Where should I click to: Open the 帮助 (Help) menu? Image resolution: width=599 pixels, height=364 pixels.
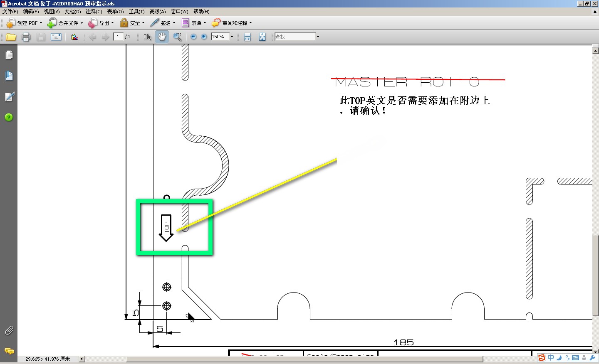tap(201, 12)
